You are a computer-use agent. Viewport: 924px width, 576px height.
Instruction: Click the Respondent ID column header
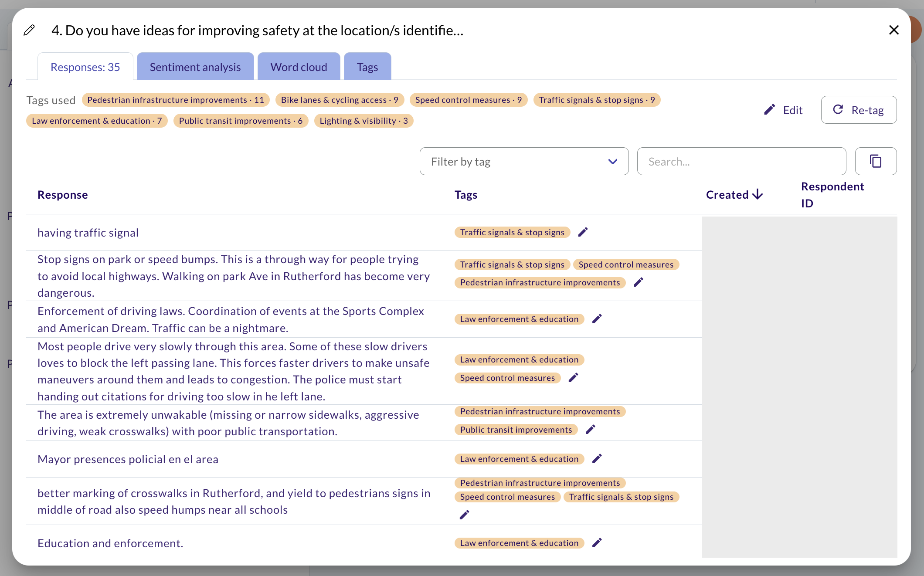pos(832,195)
